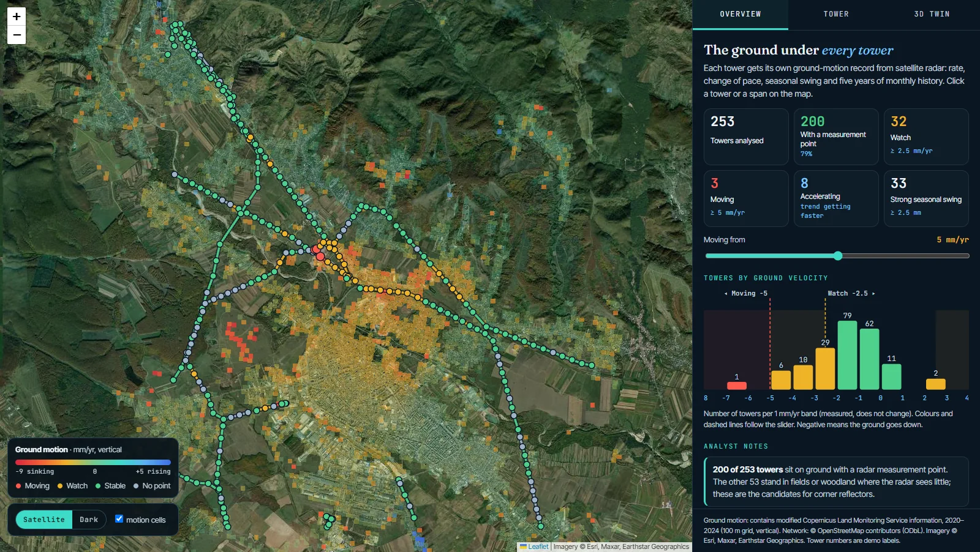Image resolution: width=980 pixels, height=552 pixels.
Task: Click the red Moving tower marker on map
Action: click(320, 256)
